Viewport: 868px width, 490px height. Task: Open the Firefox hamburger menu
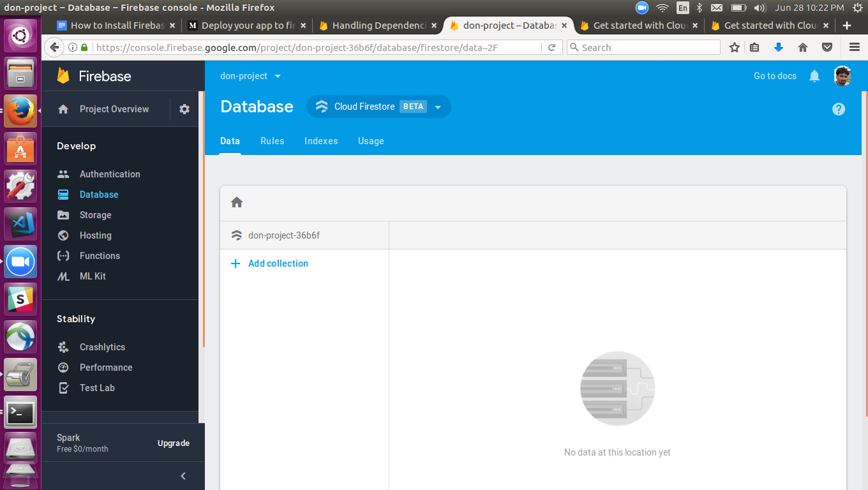coord(855,47)
